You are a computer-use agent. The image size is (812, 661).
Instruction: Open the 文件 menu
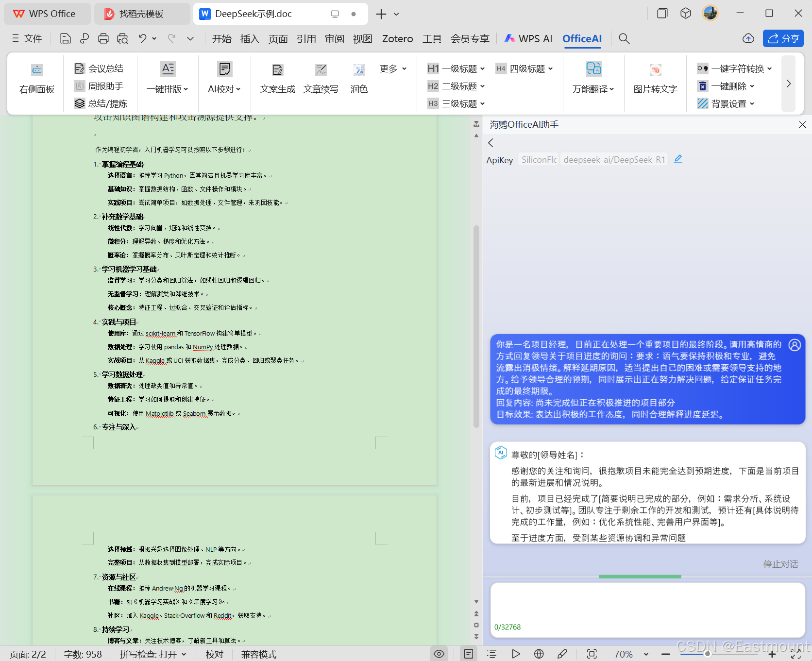[x=27, y=39]
